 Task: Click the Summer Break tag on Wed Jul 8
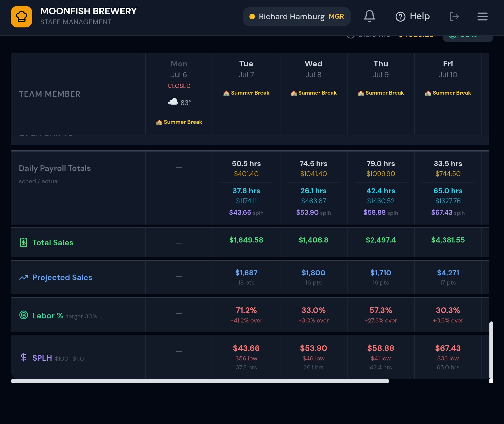(x=313, y=93)
